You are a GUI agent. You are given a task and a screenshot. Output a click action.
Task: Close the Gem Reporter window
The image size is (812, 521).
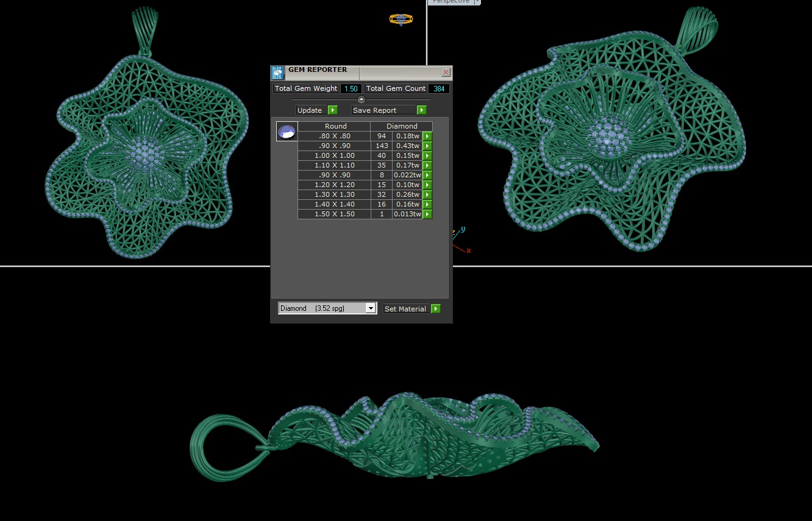pyautogui.click(x=446, y=73)
